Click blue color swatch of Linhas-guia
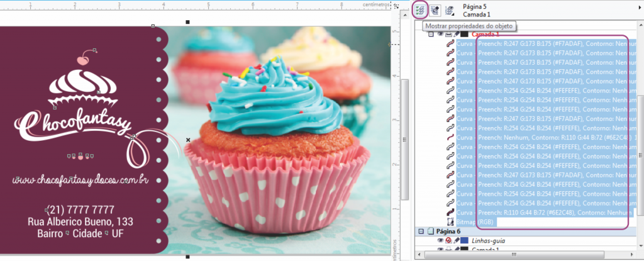Screen dimensions: 644x261 (x=465, y=240)
